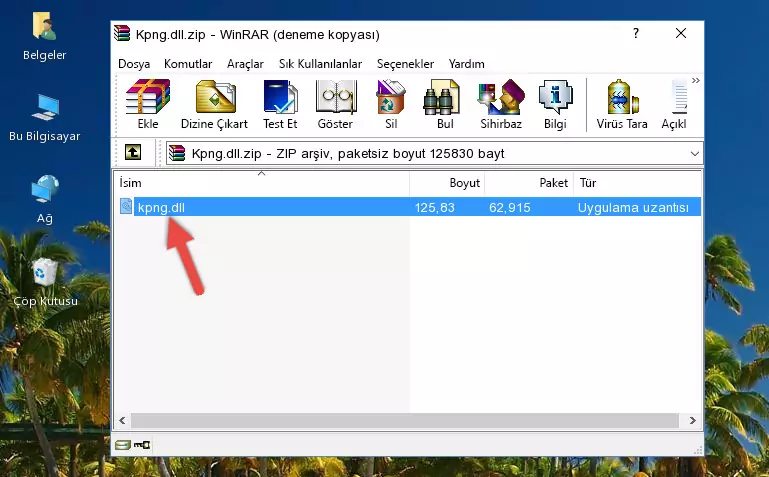Click the horizontal scrollbar left arrow
The image size is (769, 477).
[122, 420]
